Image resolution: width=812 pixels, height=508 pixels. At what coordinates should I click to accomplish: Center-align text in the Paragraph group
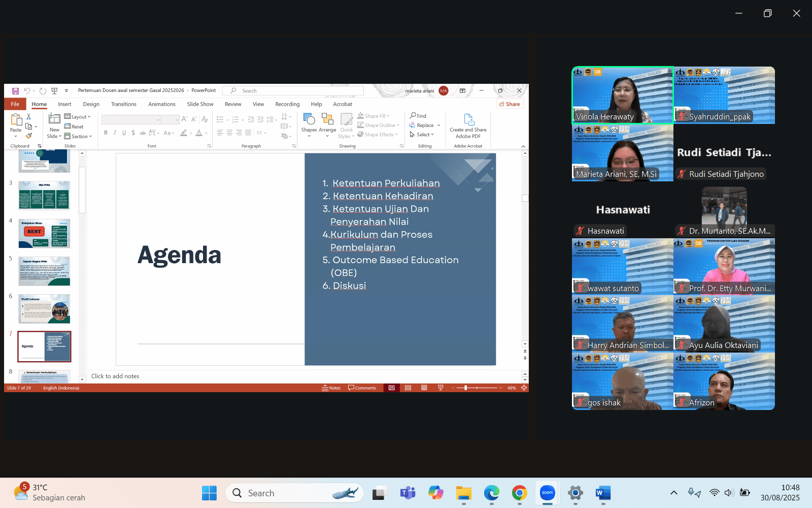pyautogui.click(x=229, y=133)
